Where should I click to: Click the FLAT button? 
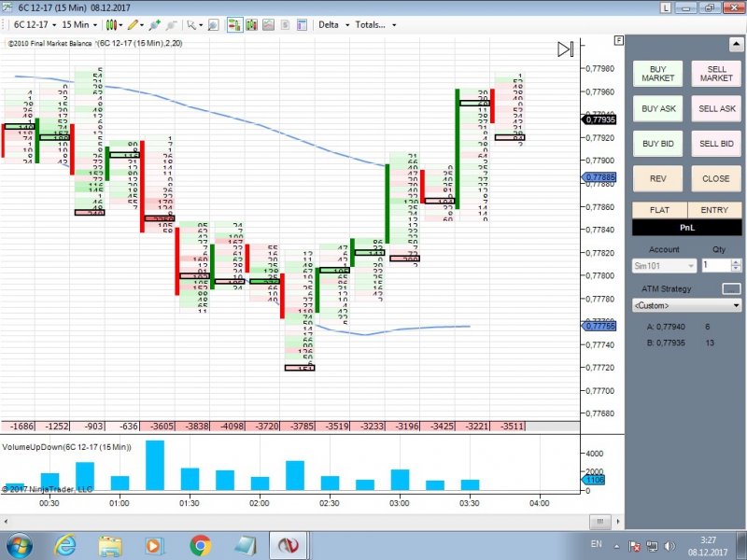pyautogui.click(x=660, y=210)
